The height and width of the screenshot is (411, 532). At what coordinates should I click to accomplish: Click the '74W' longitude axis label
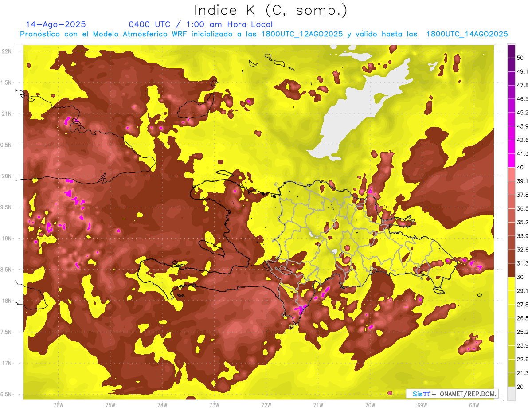coord(162,405)
